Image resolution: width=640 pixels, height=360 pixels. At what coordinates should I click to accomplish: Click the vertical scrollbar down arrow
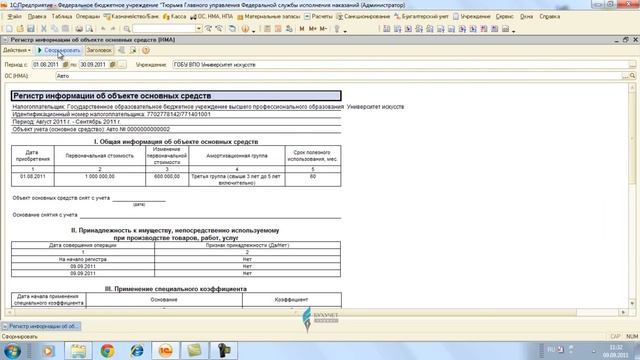click(x=632, y=304)
